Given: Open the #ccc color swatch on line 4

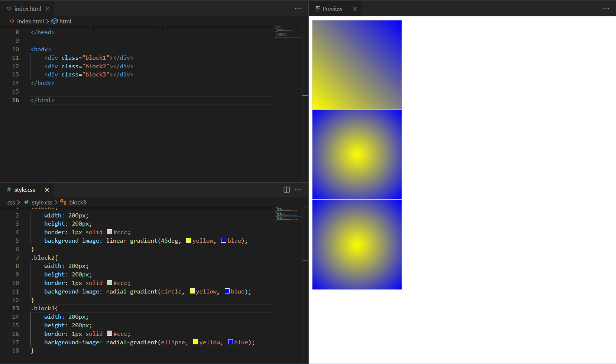Looking at the screenshot, I should pyautogui.click(x=110, y=232).
